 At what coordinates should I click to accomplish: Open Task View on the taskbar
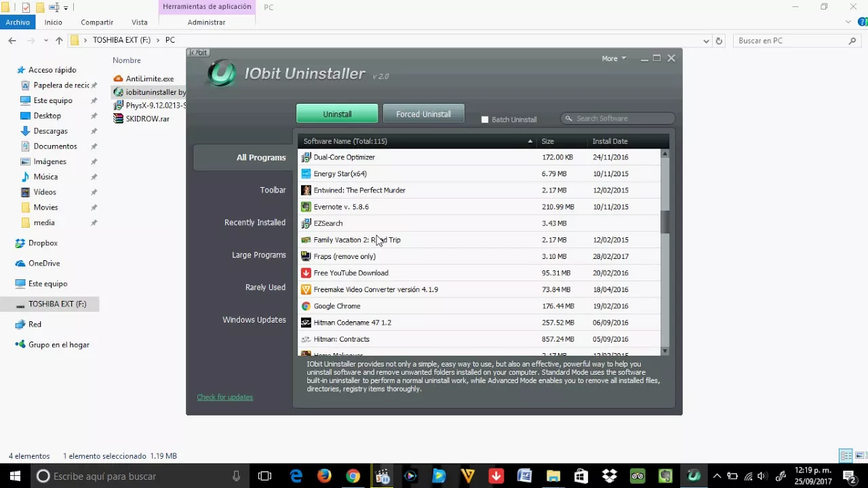[x=264, y=476]
